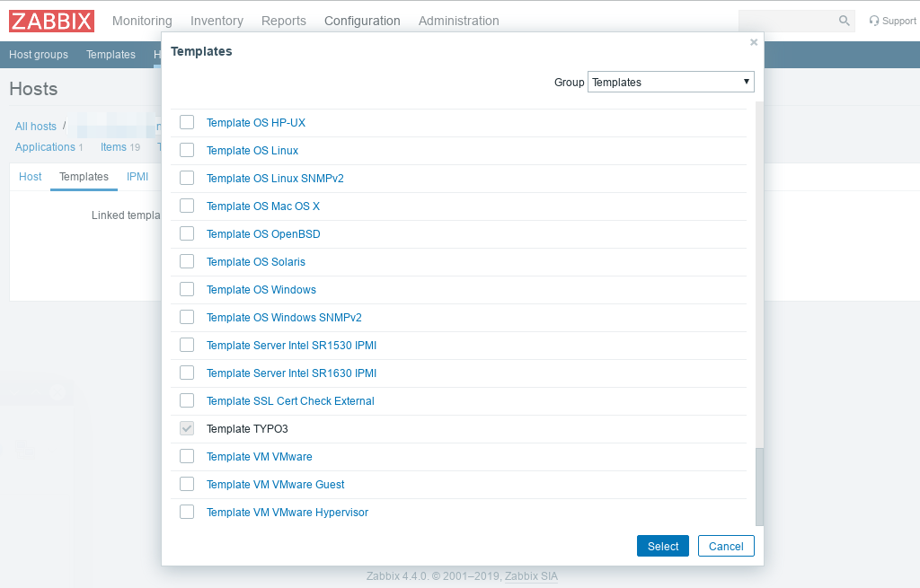Click the Zabbix SIA footer link
920x588 pixels.
(x=531, y=576)
